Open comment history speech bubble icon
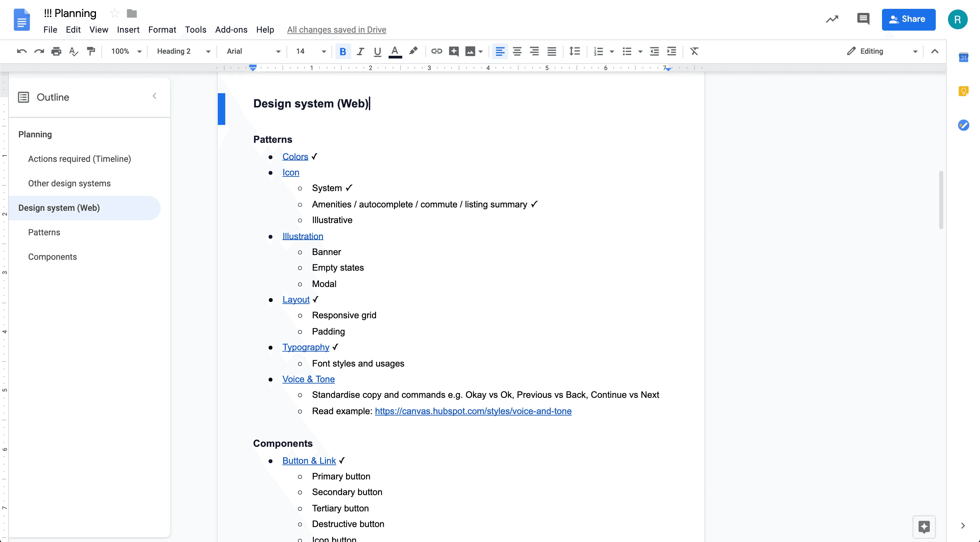 click(x=863, y=19)
